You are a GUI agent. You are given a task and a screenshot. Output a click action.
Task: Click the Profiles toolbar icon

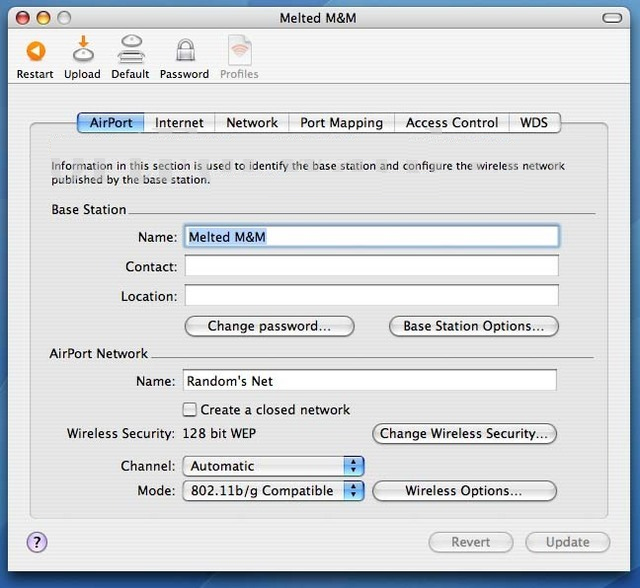[240, 50]
